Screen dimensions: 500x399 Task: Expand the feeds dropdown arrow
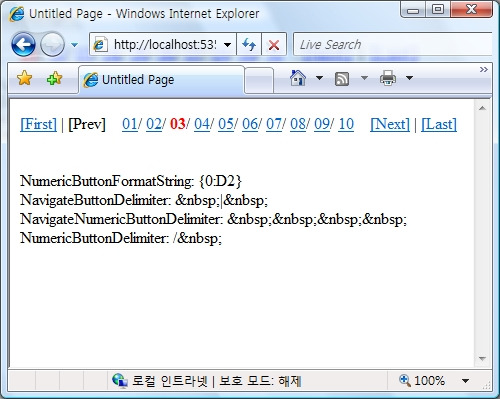click(x=364, y=78)
